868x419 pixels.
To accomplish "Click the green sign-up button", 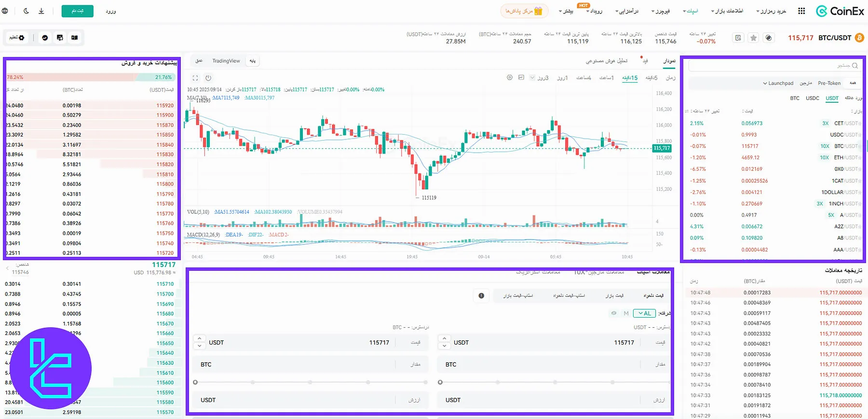I will coord(77,11).
